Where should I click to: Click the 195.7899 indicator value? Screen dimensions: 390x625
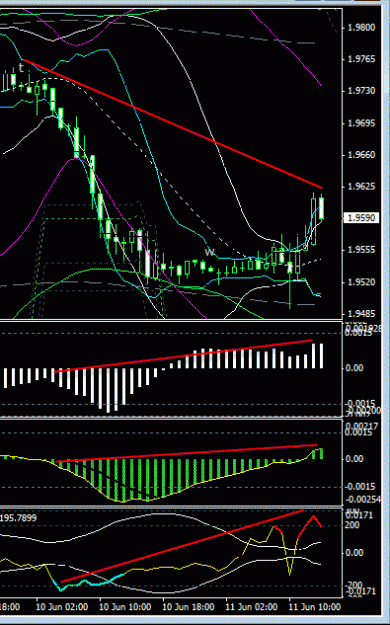click(x=18, y=518)
